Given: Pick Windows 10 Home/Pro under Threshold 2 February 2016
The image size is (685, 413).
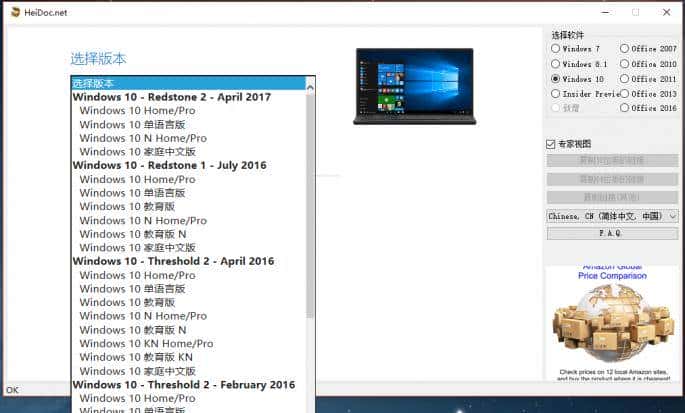Looking at the screenshot, I should (137, 398).
